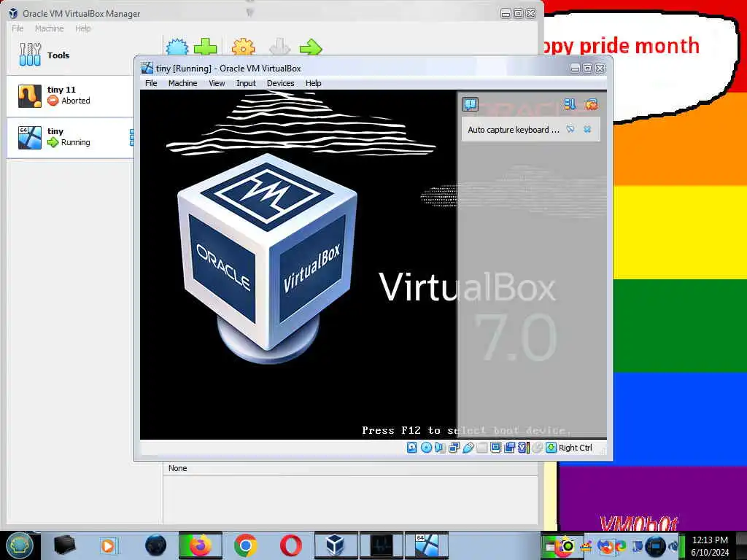The height and width of the screenshot is (560, 747).
Task: Open the Machine menu in tiny VM window
Action: (x=182, y=83)
